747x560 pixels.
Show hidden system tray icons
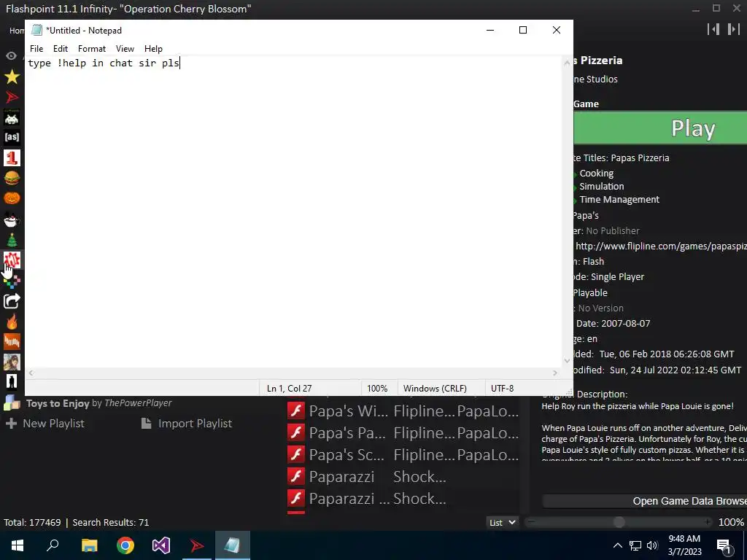point(617,545)
